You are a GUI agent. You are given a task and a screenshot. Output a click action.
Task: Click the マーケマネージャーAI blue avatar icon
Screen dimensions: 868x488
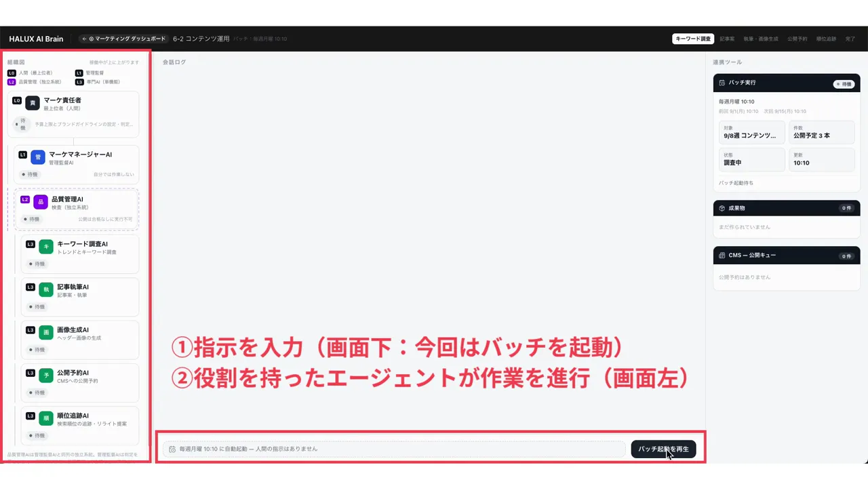[38, 157]
